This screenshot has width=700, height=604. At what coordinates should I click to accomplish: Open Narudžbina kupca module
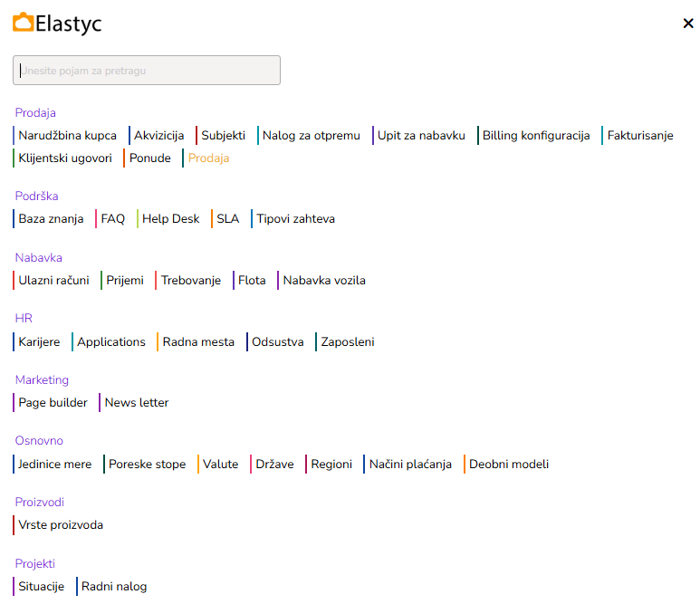click(68, 136)
